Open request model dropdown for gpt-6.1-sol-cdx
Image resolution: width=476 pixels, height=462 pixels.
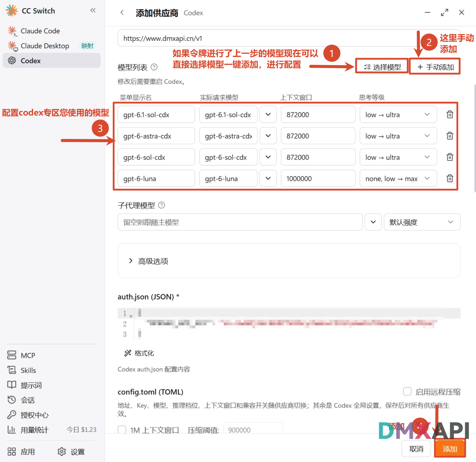pyautogui.click(x=268, y=114)
